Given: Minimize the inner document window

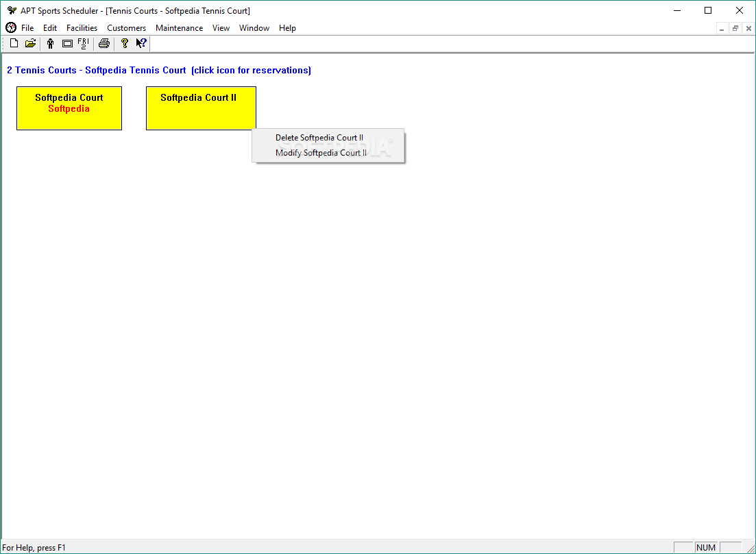Looking at the screenshot, I should (722, 28).
